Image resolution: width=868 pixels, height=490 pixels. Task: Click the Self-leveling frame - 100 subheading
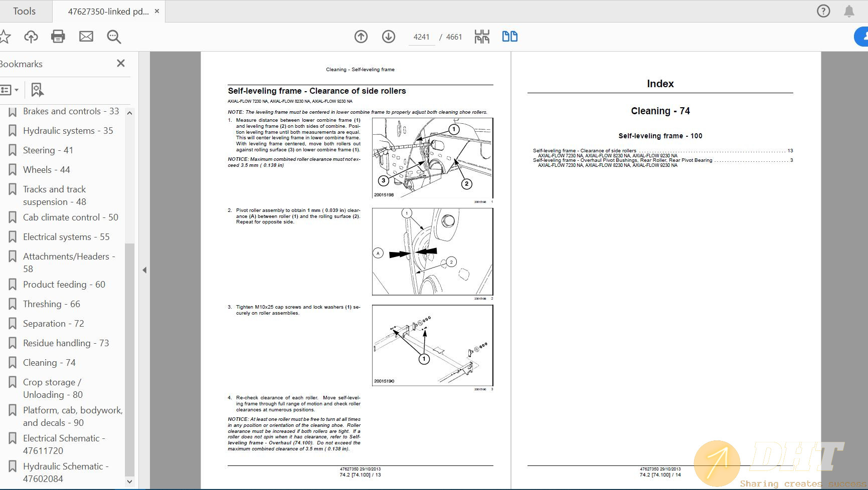[660, 136]
